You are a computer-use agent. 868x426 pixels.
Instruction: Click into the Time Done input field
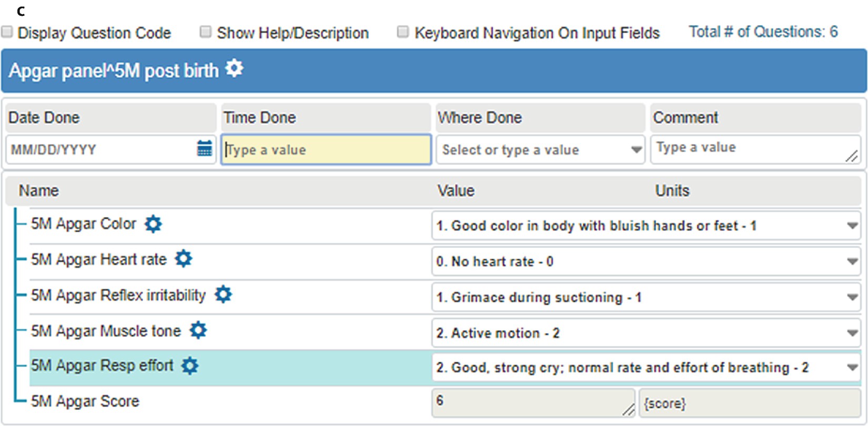pyautogui.click(x=326, y=150)
